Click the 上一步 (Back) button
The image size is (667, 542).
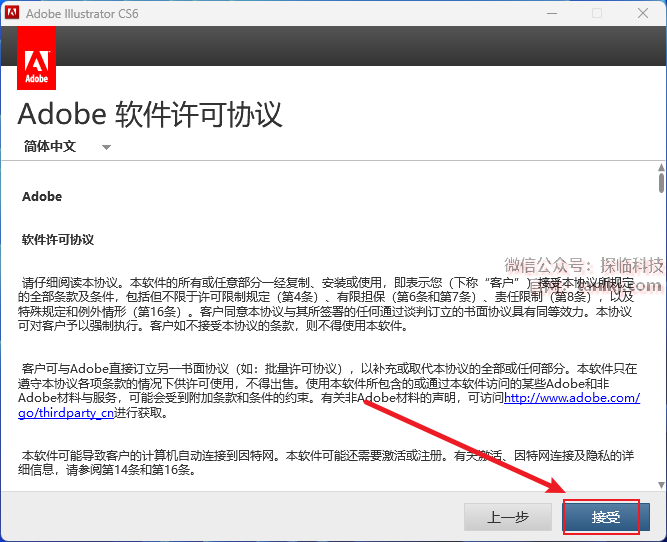pyautogui.click(x=508, y=517)
